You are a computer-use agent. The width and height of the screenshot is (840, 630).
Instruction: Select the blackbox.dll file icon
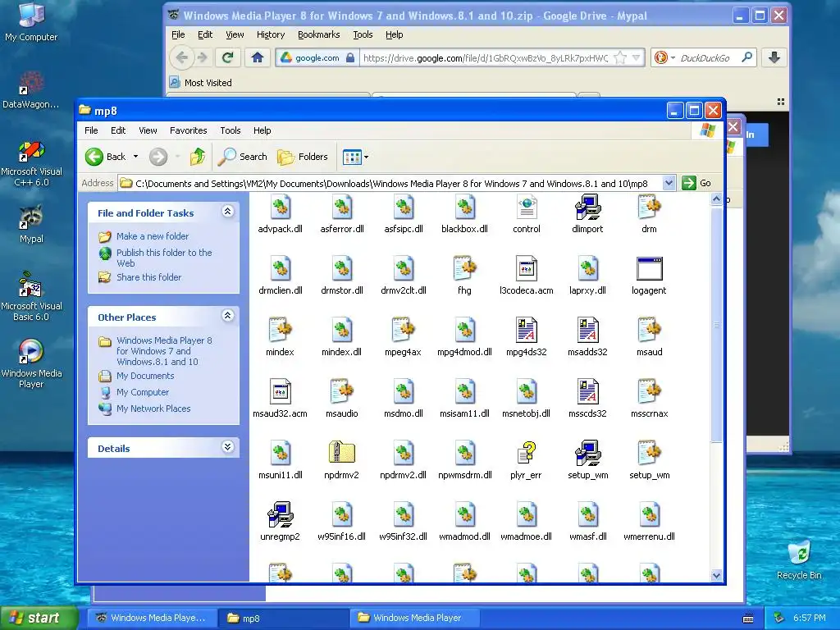point(464,208)
